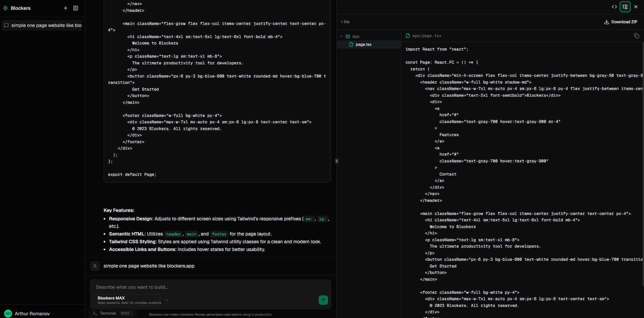Close the code preview panel

(x=636, y=7)
